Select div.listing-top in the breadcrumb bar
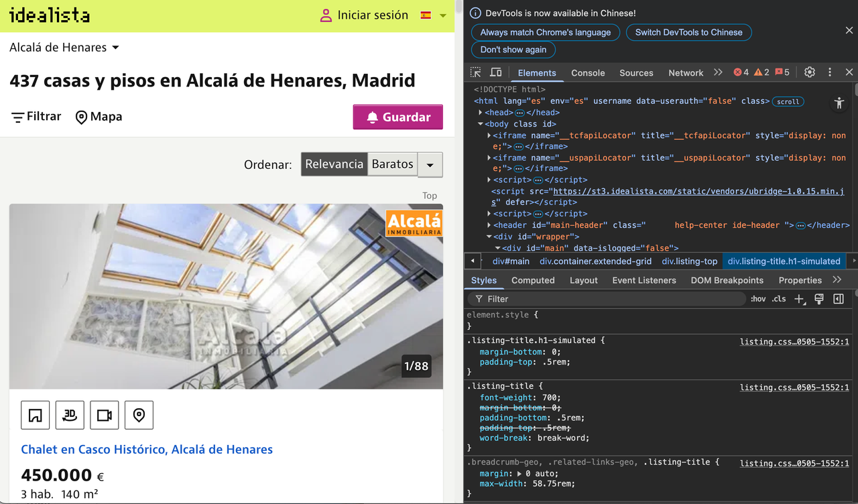Screen dimensions: 858x504 point(690,261)
